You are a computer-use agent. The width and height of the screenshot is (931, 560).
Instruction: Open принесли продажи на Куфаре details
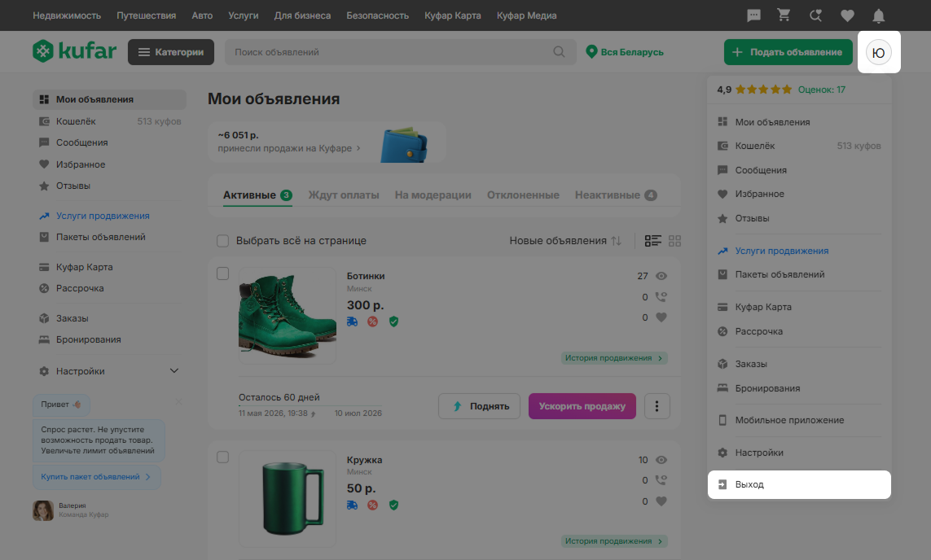pyautogui.click(x=288, y=147)
